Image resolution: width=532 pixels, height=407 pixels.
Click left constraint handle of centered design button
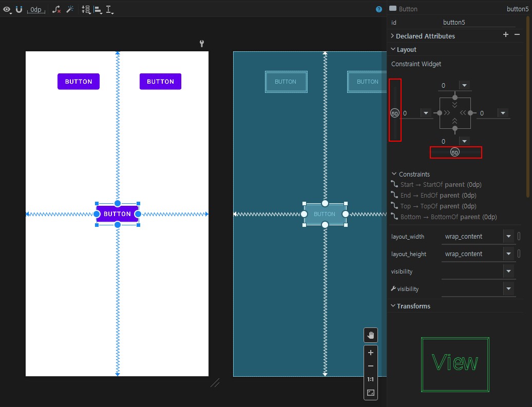[x=97, y=214]
